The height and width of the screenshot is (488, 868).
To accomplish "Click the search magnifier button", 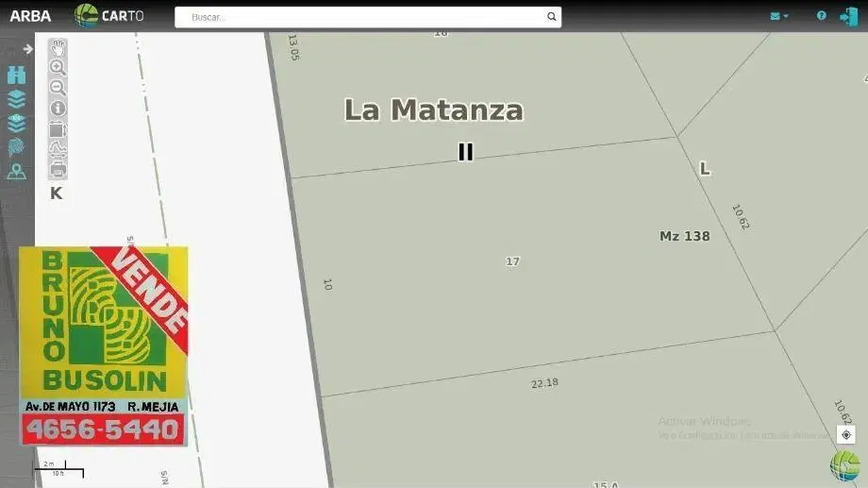I will (551, 17).
